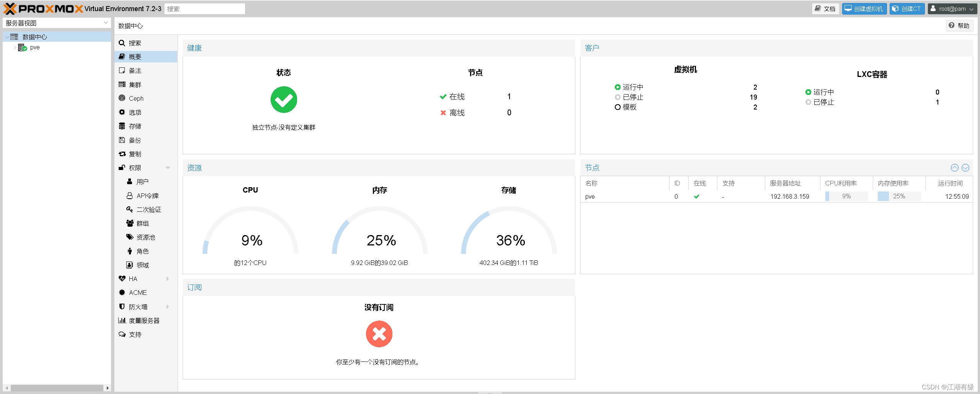The height and width of the screenshot is (394, 980).
Task: Click the summary book icon
Action: (x=122, y=57)
